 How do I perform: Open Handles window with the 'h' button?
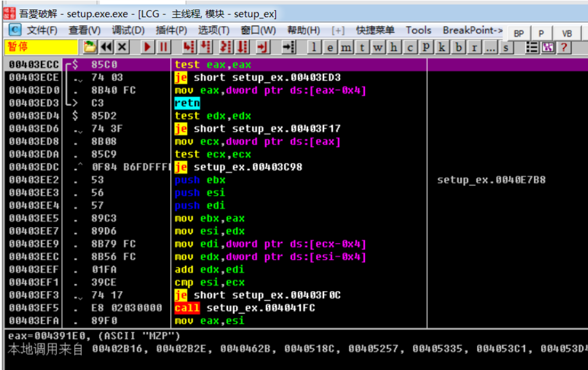pos(394,47)
